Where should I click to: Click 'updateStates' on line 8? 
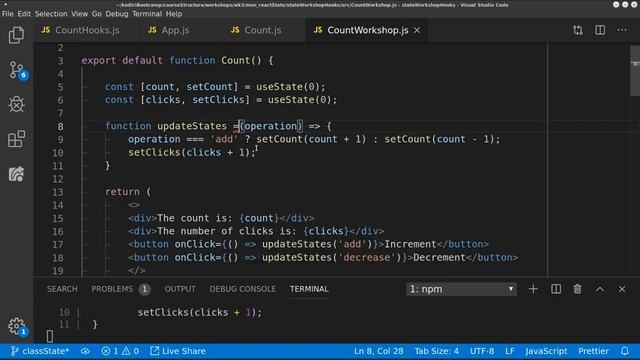tap(192, 126)
